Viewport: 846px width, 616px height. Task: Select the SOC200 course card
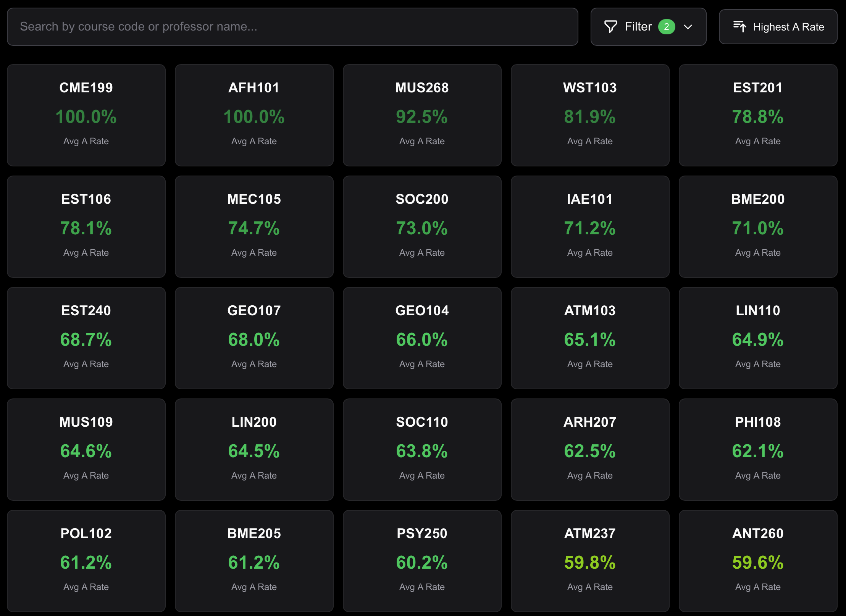tap(422, 226)
